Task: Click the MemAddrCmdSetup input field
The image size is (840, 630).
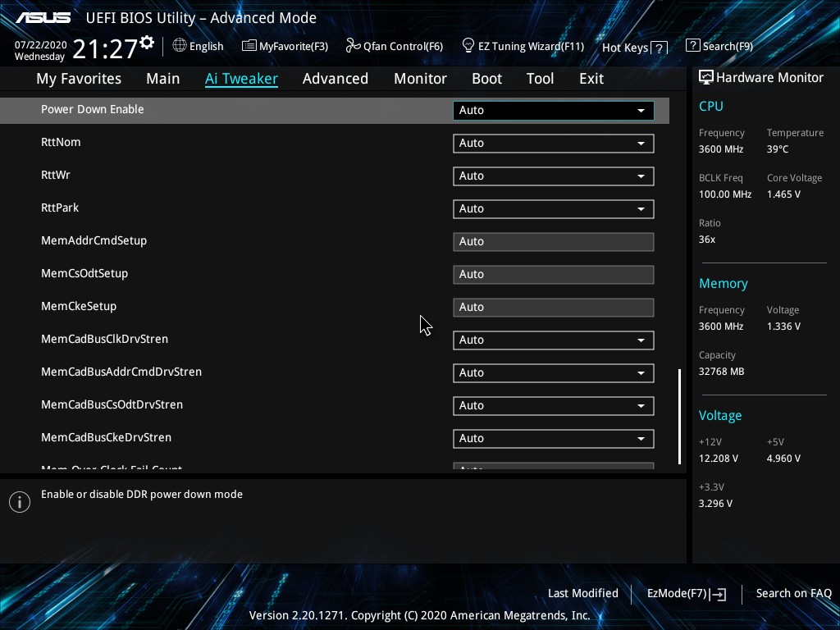Action: (x=553, y=241)
